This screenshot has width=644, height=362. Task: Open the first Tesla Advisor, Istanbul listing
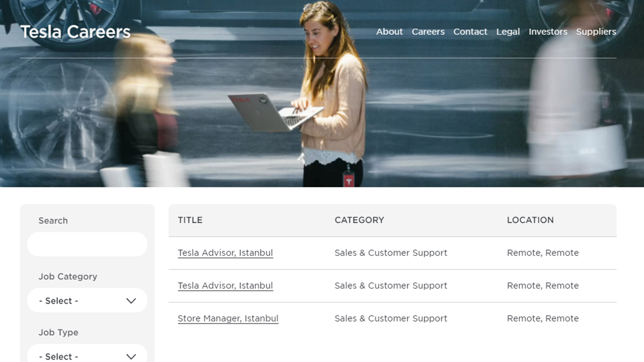[x=225, y=253]
